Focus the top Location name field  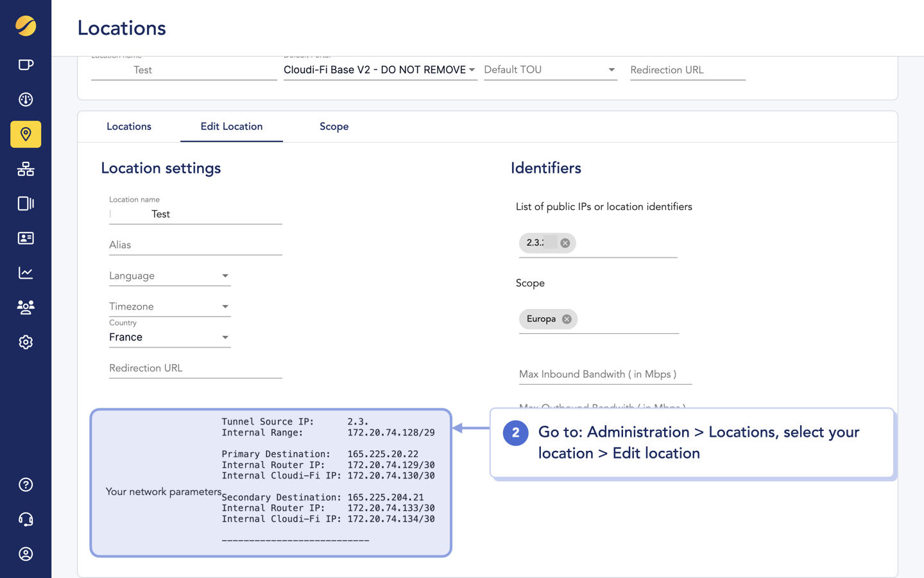[x=184, y=70]
